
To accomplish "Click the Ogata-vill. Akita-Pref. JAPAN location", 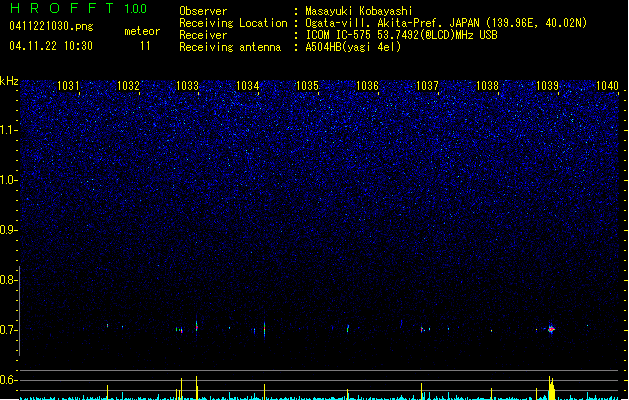I will [x=446, y=23].
